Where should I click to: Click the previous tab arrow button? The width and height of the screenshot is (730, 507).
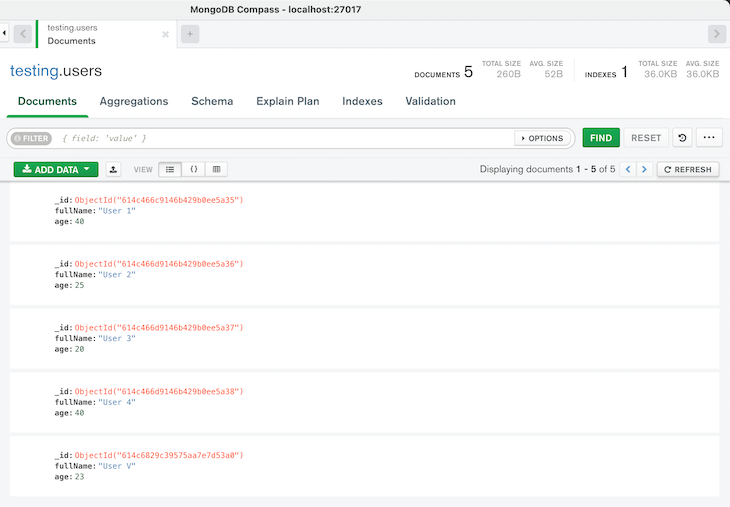22,34
